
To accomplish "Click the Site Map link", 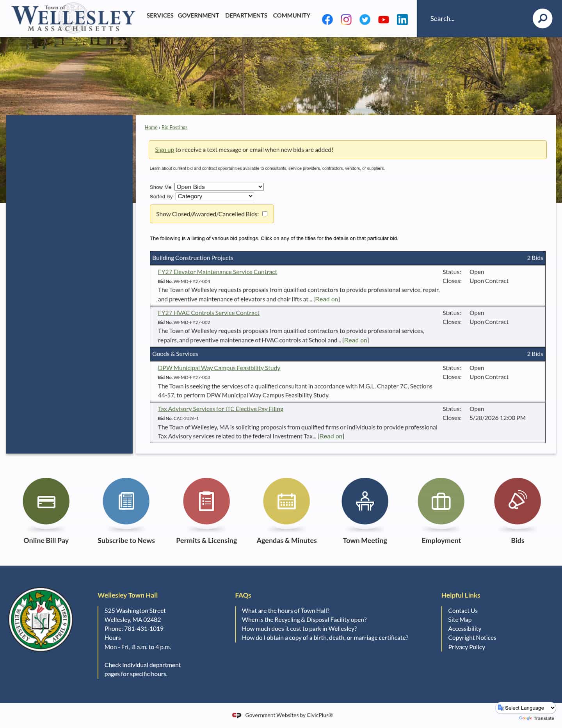I will (x=460, y=620).
